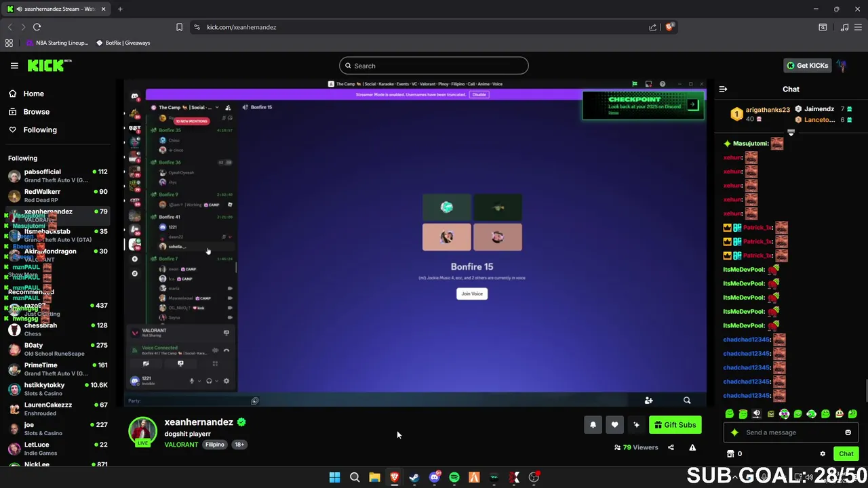This screenshot has height=488, width=868.
Task: Disconnect Discord voice call
Action: click(226, 350)
